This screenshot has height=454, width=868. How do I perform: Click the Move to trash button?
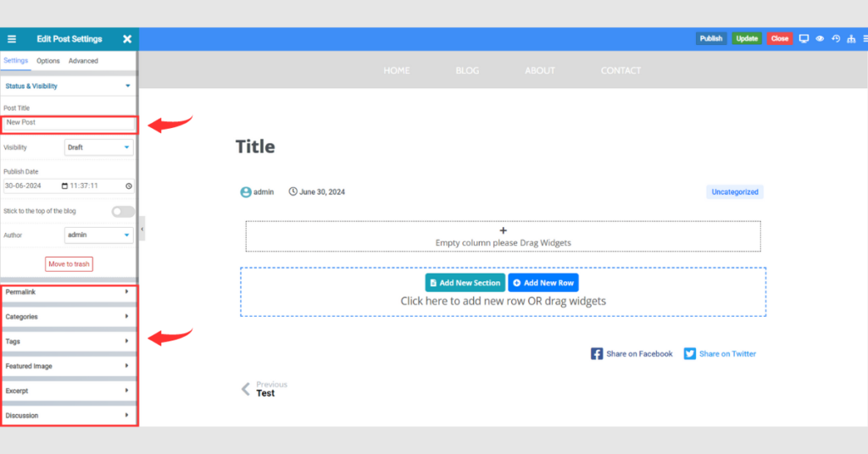point(69,264)
